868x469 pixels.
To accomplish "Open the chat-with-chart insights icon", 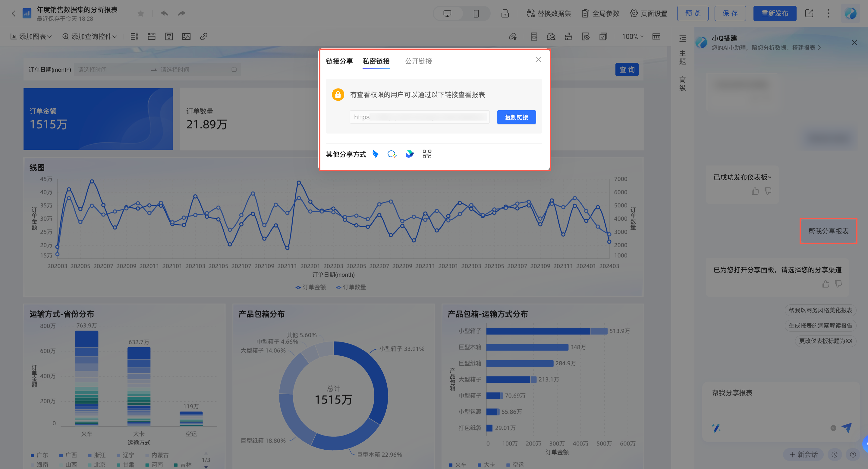I will point(551,36).
